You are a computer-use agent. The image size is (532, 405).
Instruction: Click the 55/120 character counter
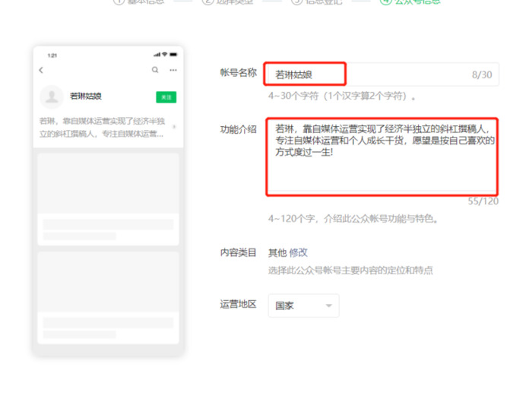pyautogui.click(x=483, y=201)
